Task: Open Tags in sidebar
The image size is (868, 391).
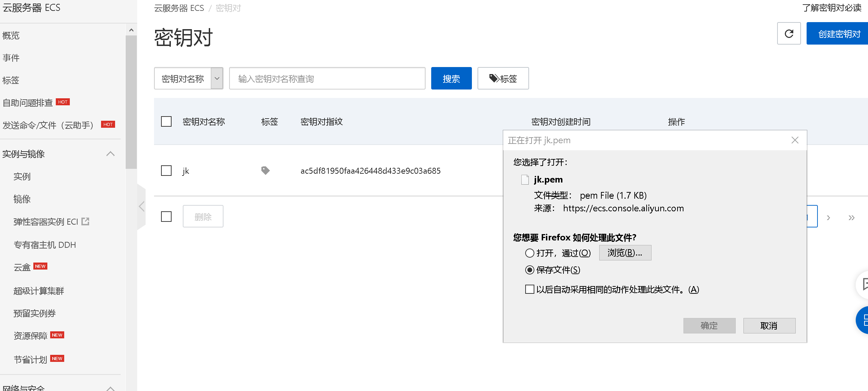Action: (11, 80)
